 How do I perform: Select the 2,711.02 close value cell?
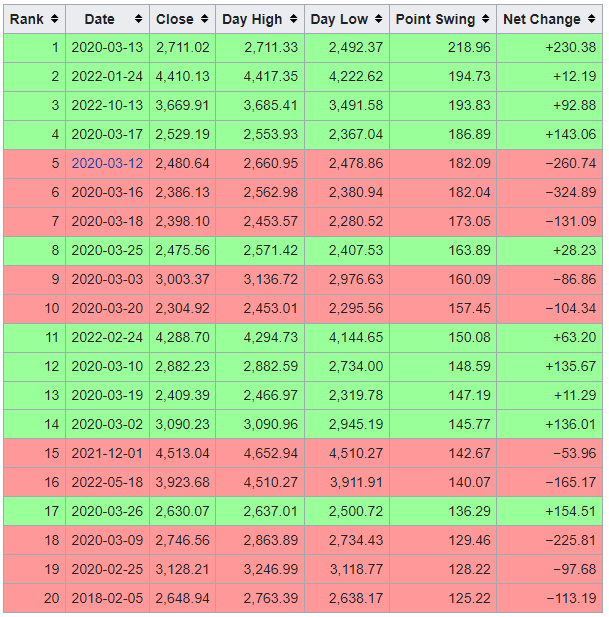click(x=182, y=47)
